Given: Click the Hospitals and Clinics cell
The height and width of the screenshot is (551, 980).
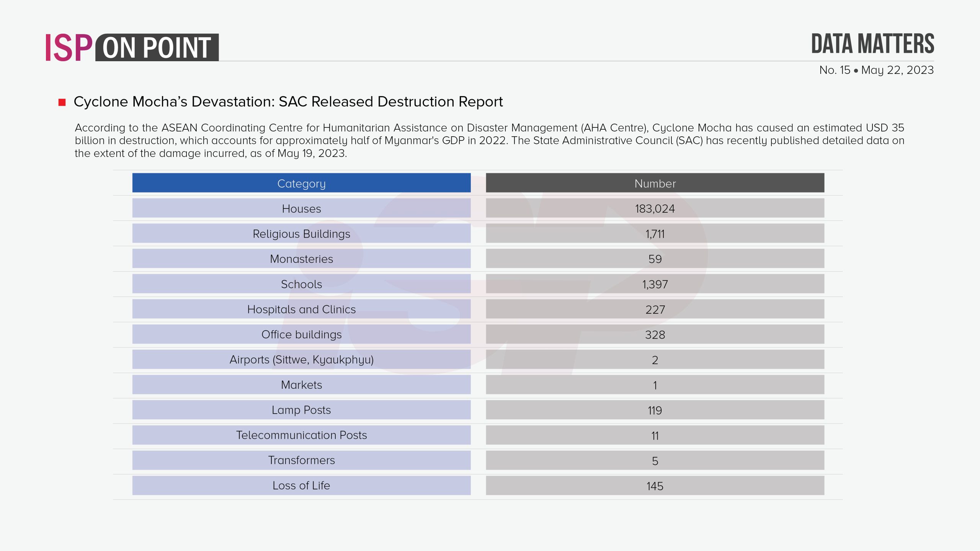Looking at the screenshot, I should [301, 309].
